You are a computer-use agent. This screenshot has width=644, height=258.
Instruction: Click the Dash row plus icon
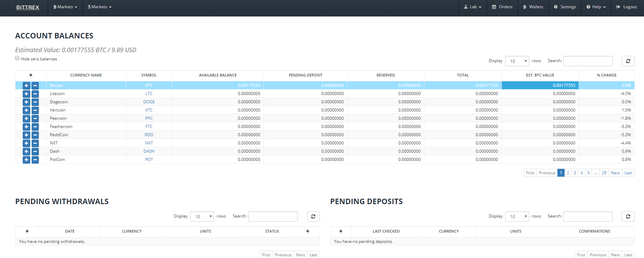coord(26,151)
